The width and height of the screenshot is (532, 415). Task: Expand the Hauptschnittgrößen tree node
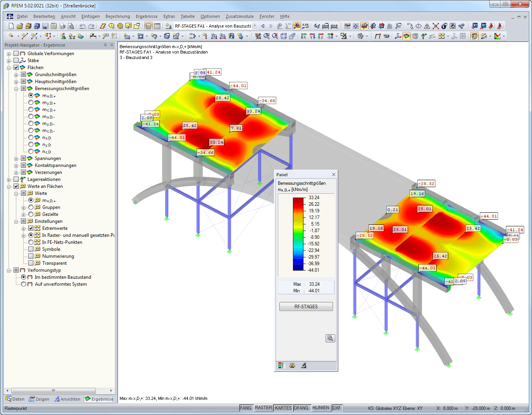(x=16, y=82)
